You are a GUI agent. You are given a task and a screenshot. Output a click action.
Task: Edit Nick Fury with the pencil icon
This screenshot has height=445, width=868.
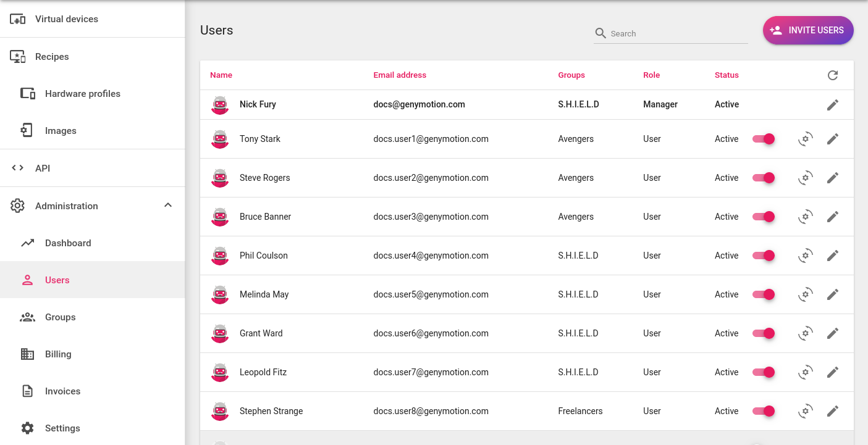(x=833, y=104)
